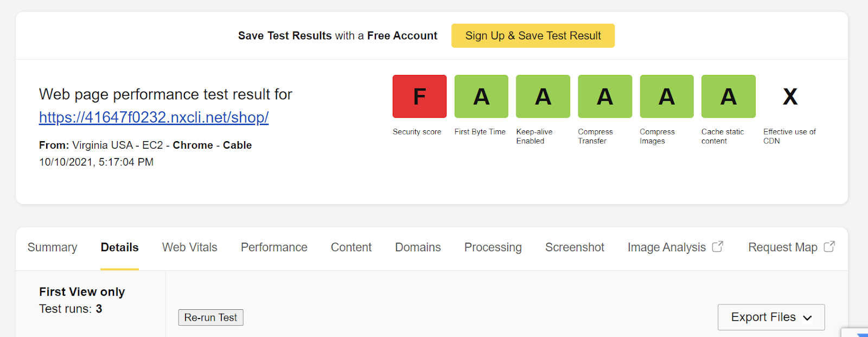Click the From: Virginia USA test location line
868x337 pixels.
(145, 145)
